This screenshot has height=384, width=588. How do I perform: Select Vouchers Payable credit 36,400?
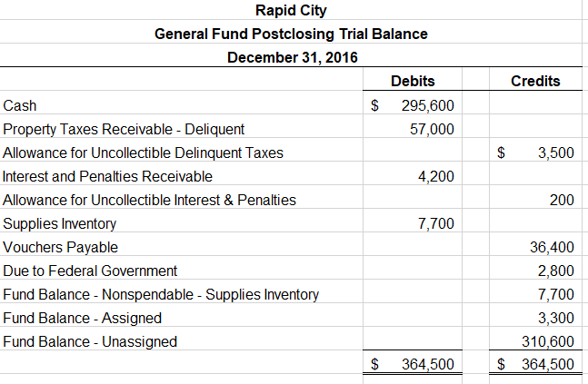coord(552,247)
